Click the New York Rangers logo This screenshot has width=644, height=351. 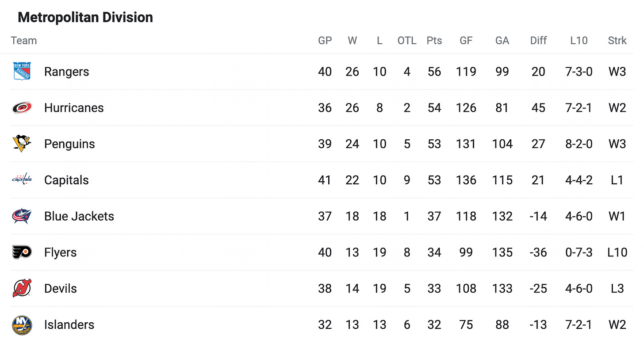pyautogui.click(x=22, y=72)
